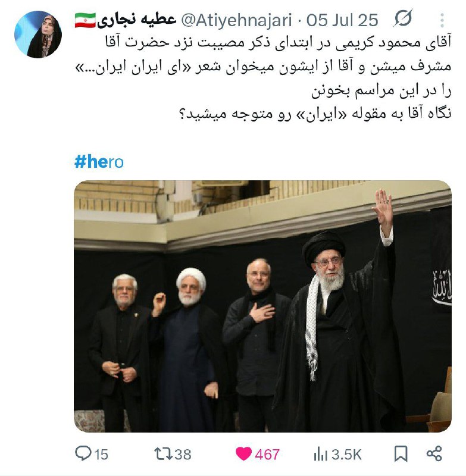466x476 pixels.
Task: Click the Grok explain-post icon
Action: click(403, 18)
